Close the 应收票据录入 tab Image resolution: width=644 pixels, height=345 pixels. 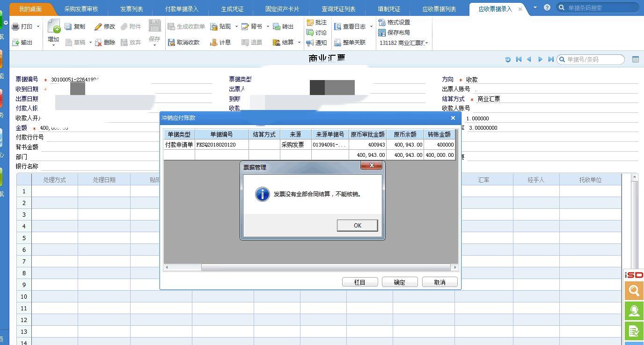click(x=520, y=9)
